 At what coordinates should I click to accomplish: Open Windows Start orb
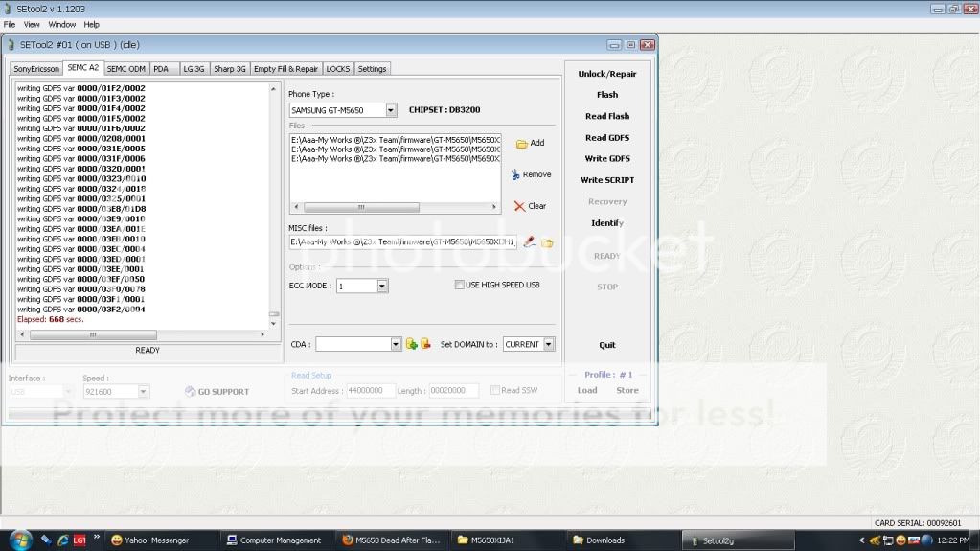click(x=20, y=540)
